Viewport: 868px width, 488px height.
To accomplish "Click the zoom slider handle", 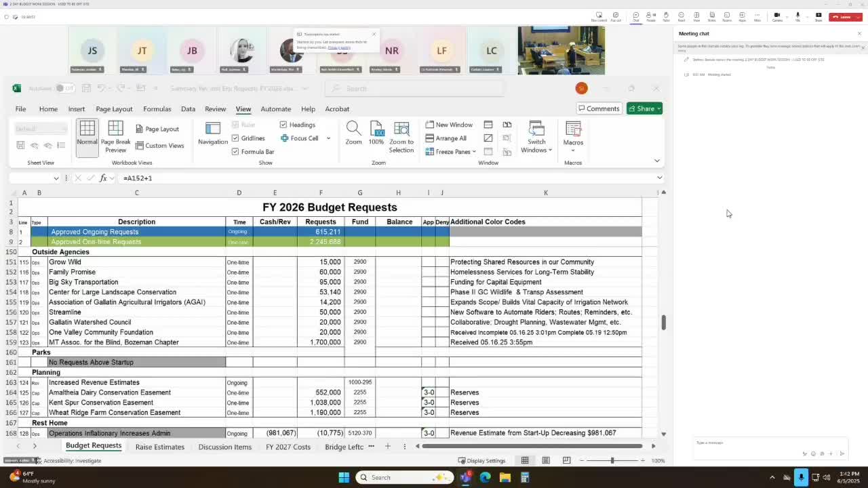I will (x=612, y=461).
